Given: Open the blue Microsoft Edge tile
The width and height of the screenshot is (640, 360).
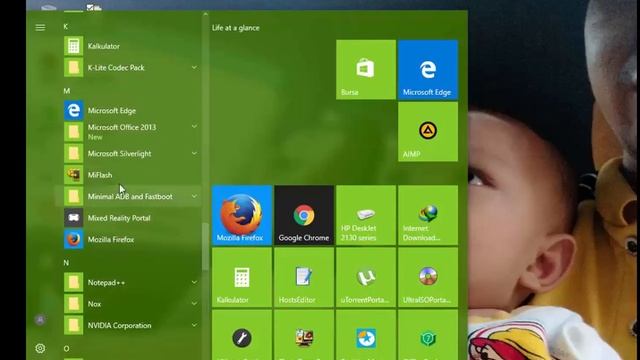Looking at the screenshot, I should coord(428,70).
